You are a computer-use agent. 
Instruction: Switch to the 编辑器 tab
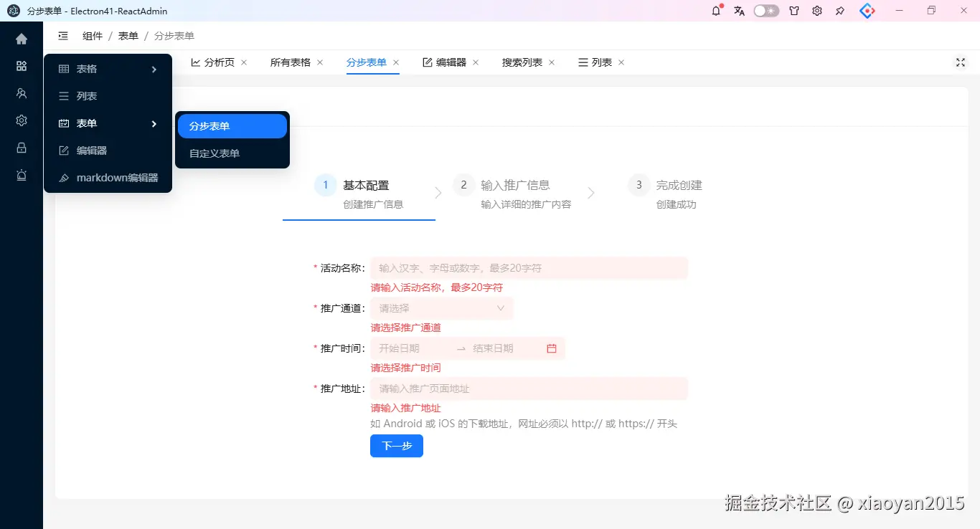[x=445, y=62]
